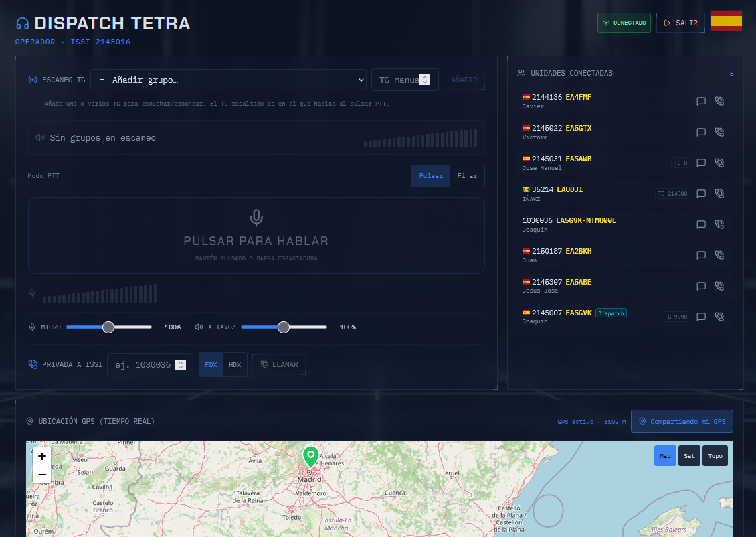Click the TG manual stepper arrows
Viewport: 756px width, 537px height.
pos(425,80)
